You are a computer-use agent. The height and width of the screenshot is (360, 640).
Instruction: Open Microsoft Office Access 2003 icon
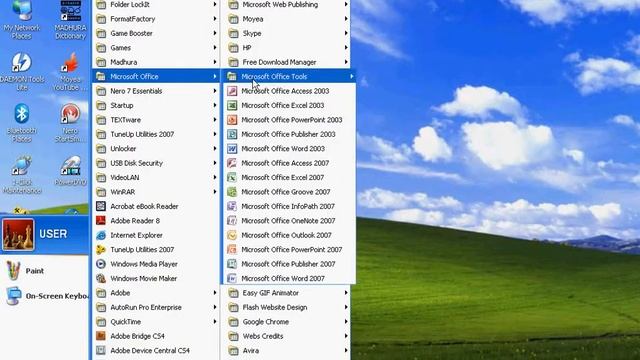click(232, 91)
